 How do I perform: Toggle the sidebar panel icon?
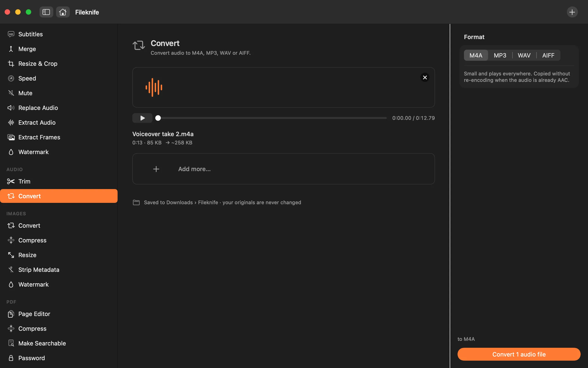(46, 12)
